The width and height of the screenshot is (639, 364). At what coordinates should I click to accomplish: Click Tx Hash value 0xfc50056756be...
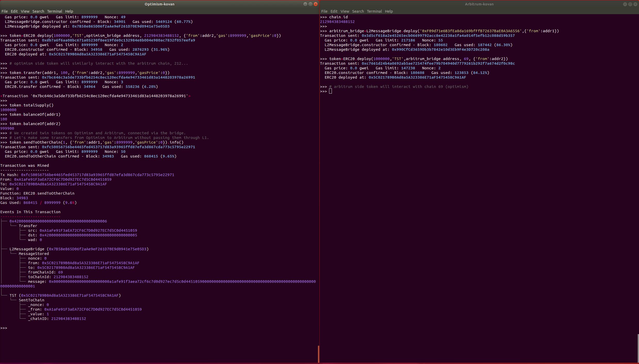click(x=97, y=175)
